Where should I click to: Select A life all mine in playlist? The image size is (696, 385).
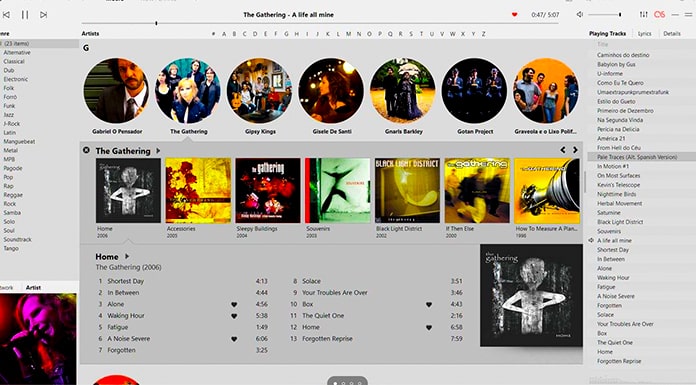click(614, 240)
